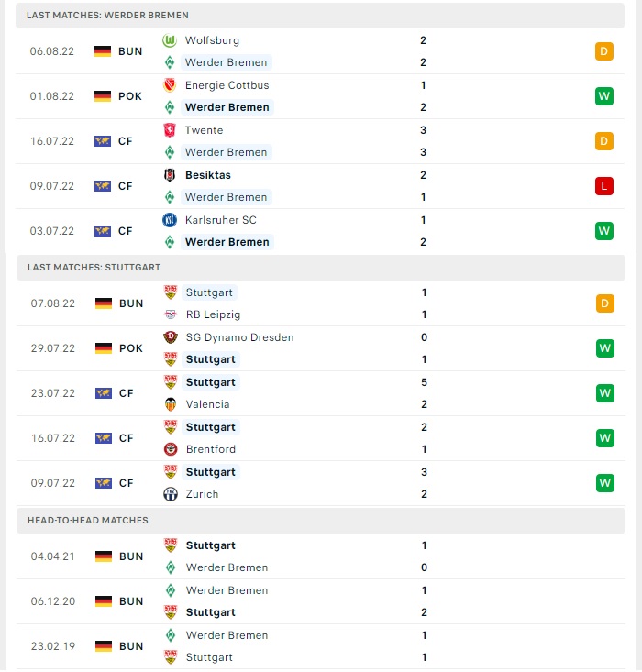Click the Besiktas club logo

[x=170, y=175]
